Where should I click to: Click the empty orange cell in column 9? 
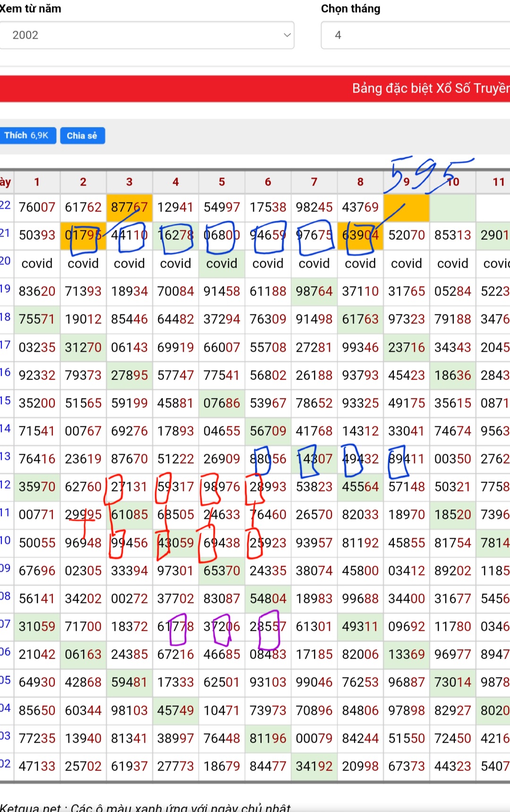coord(406,207)
